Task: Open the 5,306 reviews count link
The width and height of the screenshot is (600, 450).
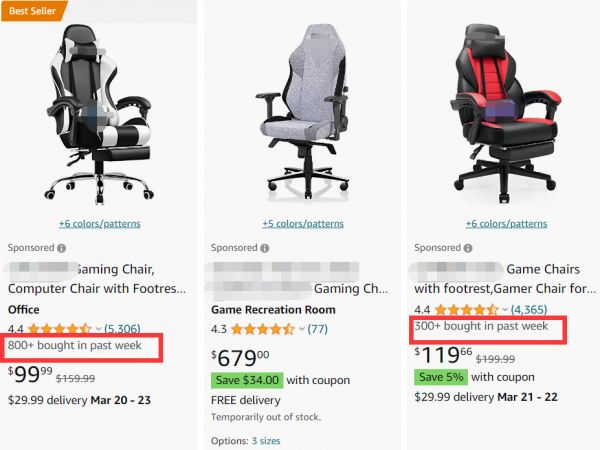Action: point(122,329)
